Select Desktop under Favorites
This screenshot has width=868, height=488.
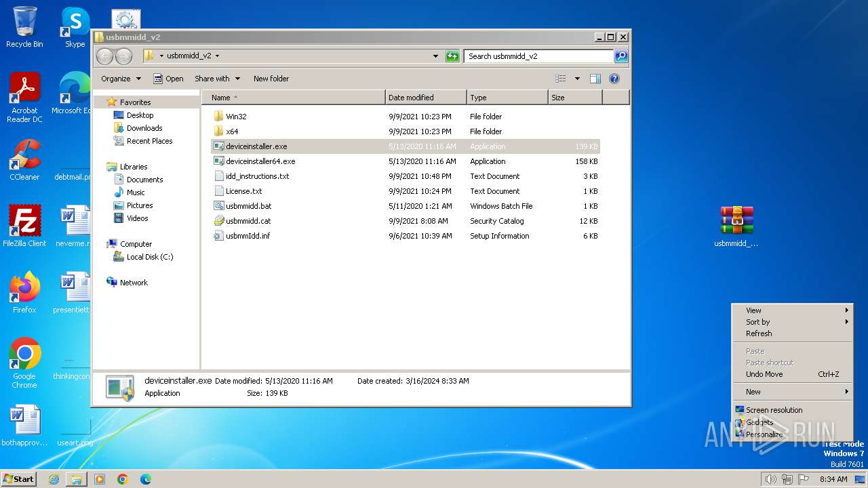point(140,115)
